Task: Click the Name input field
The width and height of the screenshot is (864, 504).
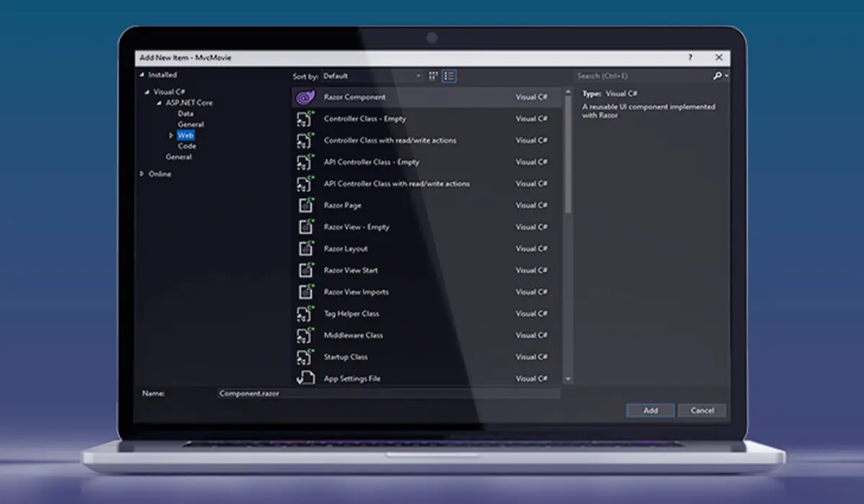Action: (x=389, y=394)
